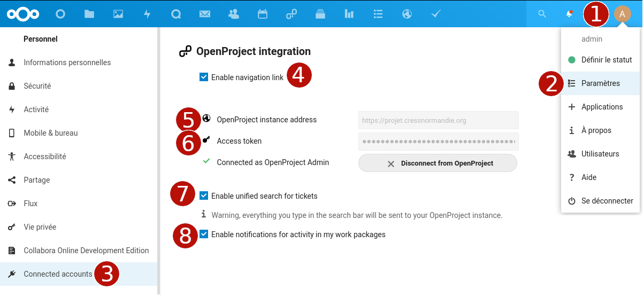The height and width of the screenshot is (297, 644).
Task: Open Vie privée settings section
Action: [79, 227]
